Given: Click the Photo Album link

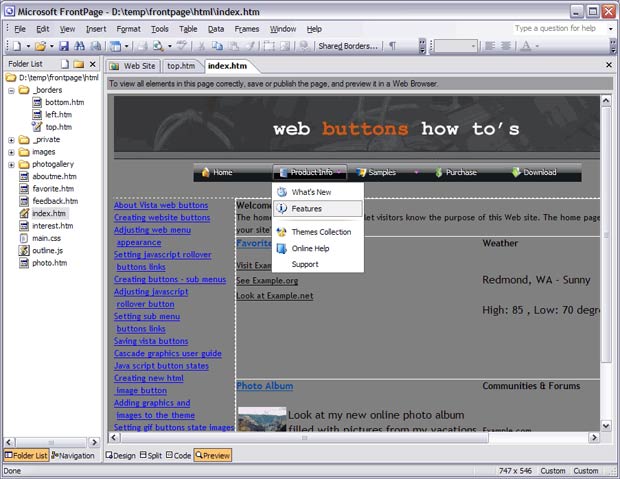Looking at the screenshot, I should coord(265,386).
